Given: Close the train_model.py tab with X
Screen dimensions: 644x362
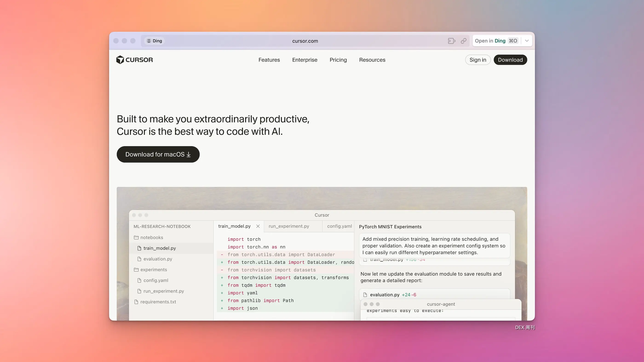Looking at the screenshot, I should (x=258, y=226).
